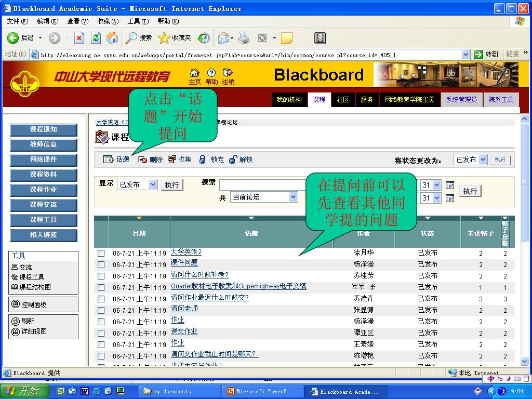Open the 课件问题 thread link
The height and width of the screenshot is (399, 532).
click(x=184, y=263)
